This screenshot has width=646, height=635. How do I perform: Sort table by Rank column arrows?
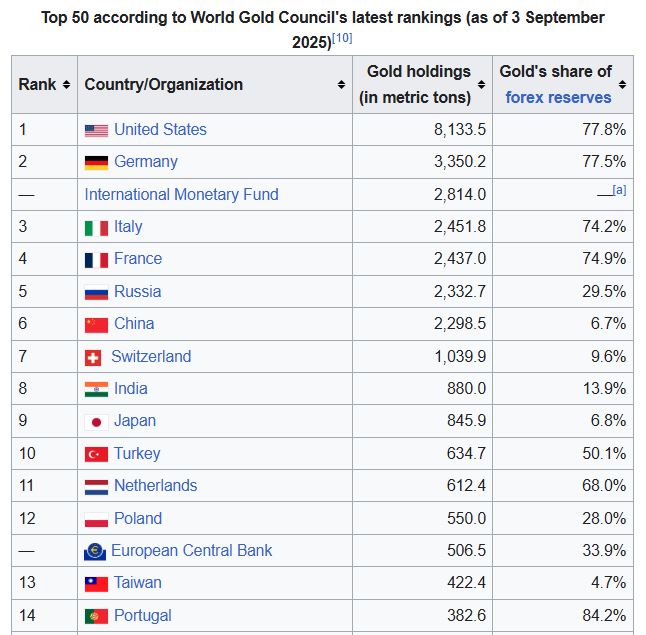coord(66,84)
